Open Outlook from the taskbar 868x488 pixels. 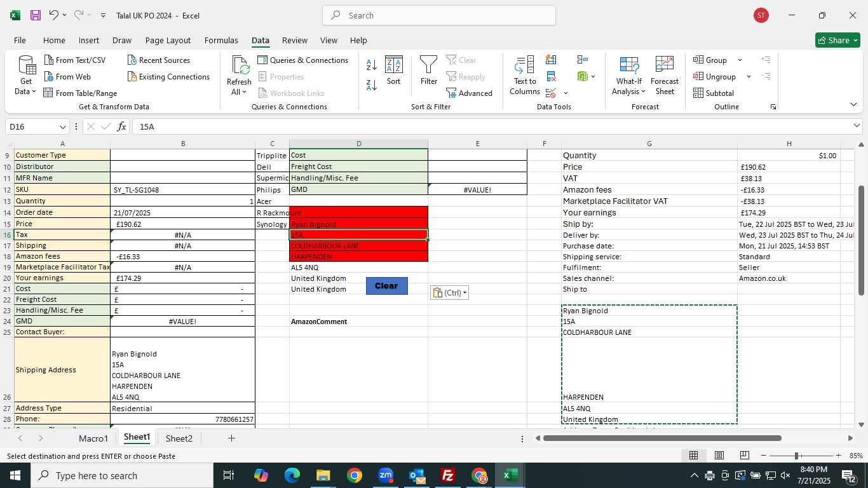pyautogui.click(x=417, y=475)
